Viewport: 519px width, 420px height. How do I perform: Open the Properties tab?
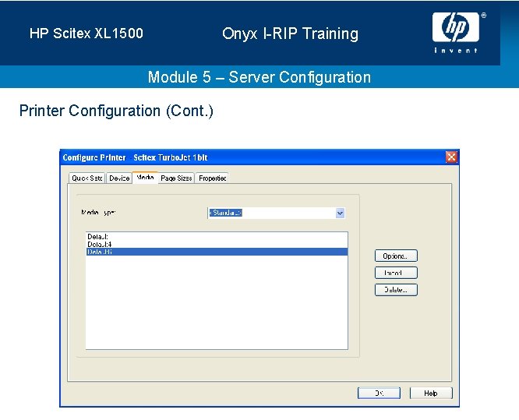pyautogui.click(x=212, y=178)
